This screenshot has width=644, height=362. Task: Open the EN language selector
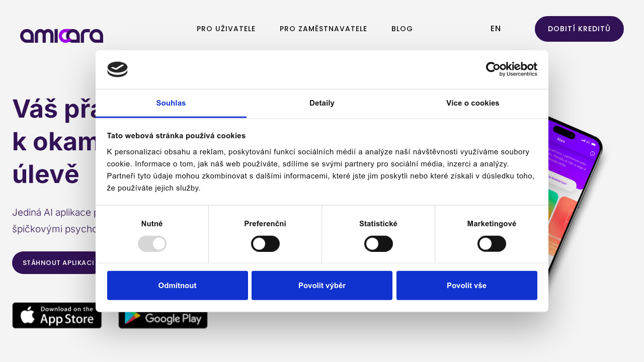[496, 29]
